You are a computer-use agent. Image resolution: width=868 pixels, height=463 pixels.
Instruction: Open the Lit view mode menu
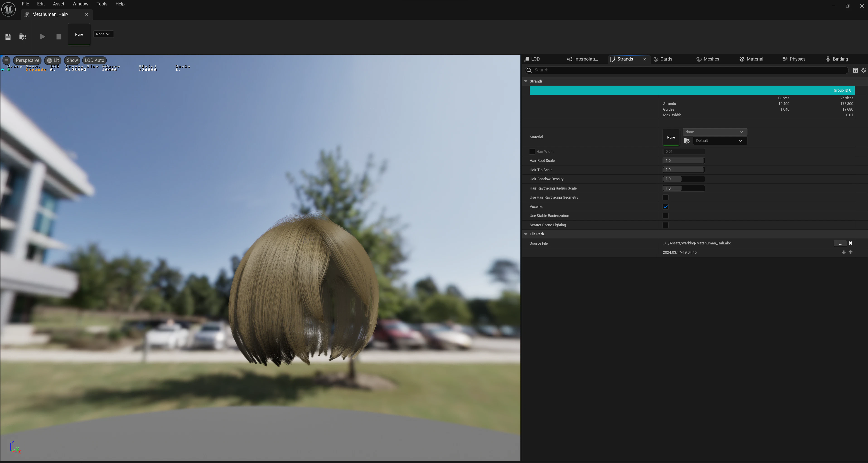coord(53,60)
